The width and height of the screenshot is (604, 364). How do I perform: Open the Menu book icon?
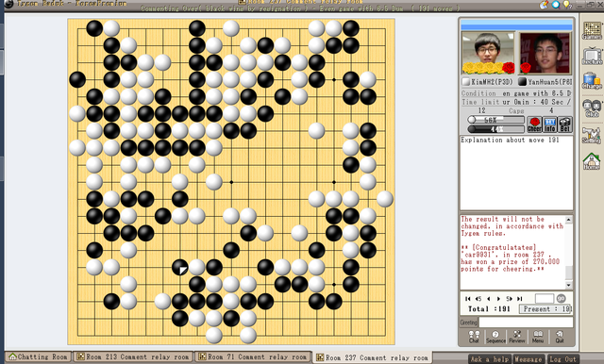[x=538, y=337]
